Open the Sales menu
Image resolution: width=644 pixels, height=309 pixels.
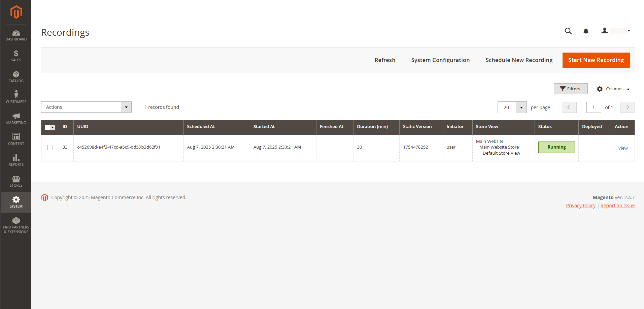tap(16, 56)
